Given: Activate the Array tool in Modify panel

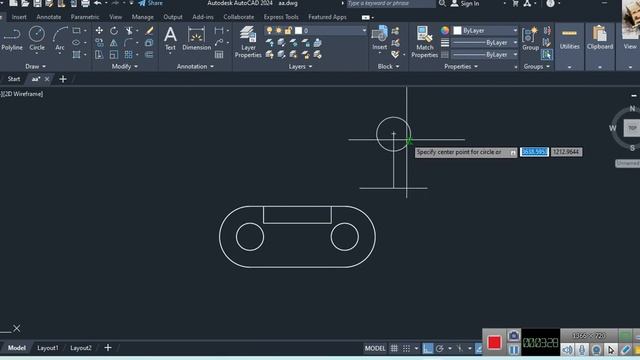Looking at the screenshot, I should coord(129,55).
